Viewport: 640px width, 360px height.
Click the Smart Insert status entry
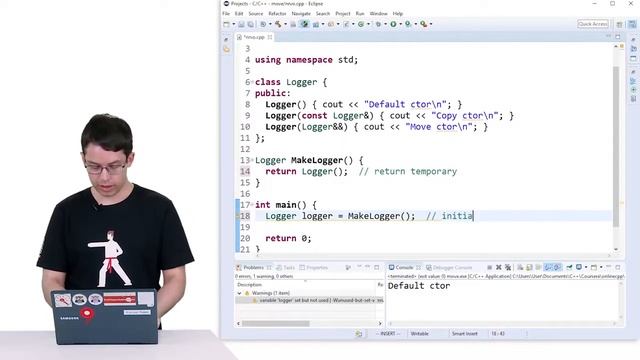[464, 333]
